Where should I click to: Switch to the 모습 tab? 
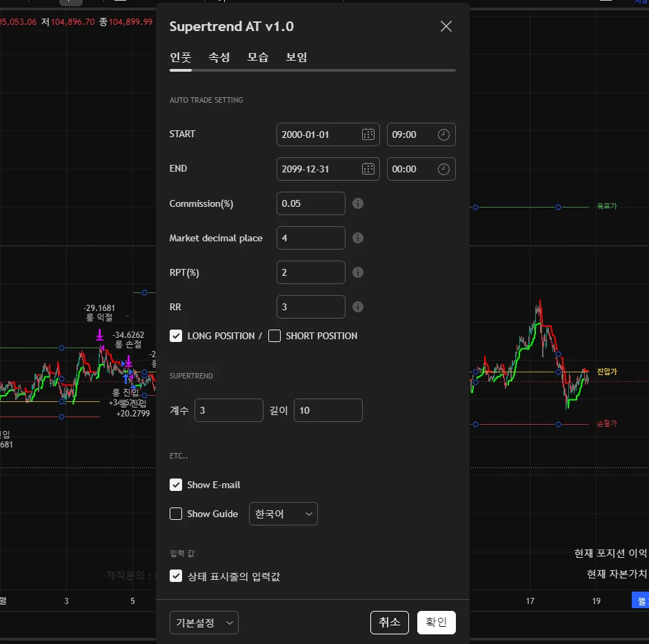(258, 57)
